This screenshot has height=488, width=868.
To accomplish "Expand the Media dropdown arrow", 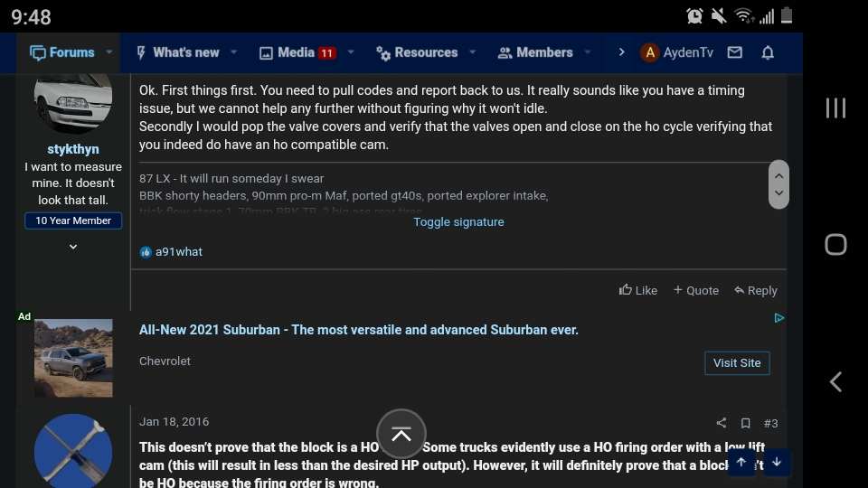I will pos(351,52).
